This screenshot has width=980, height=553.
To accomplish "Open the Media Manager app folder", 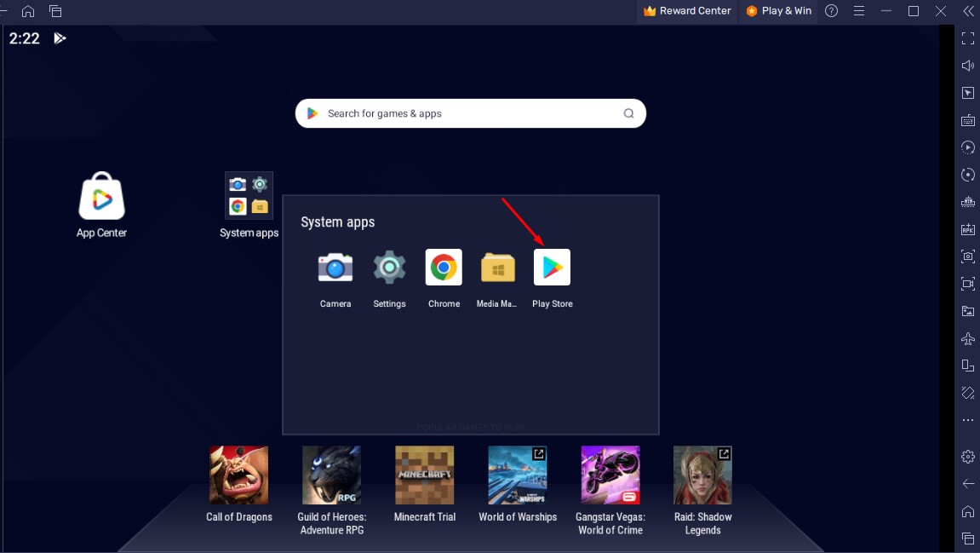I will [x=497, y=268].
